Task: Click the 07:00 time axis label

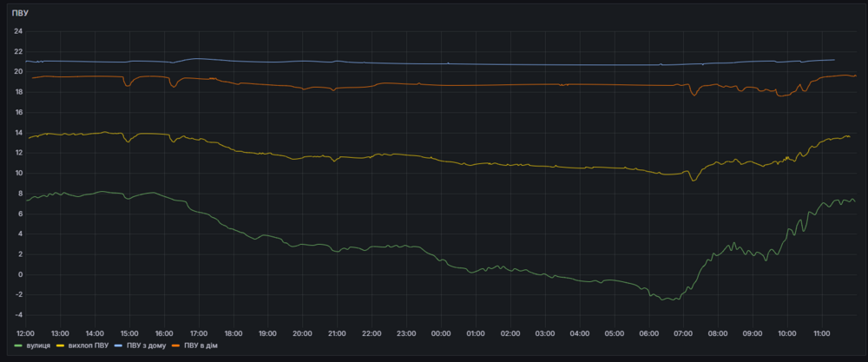Action: pos(683,333)
